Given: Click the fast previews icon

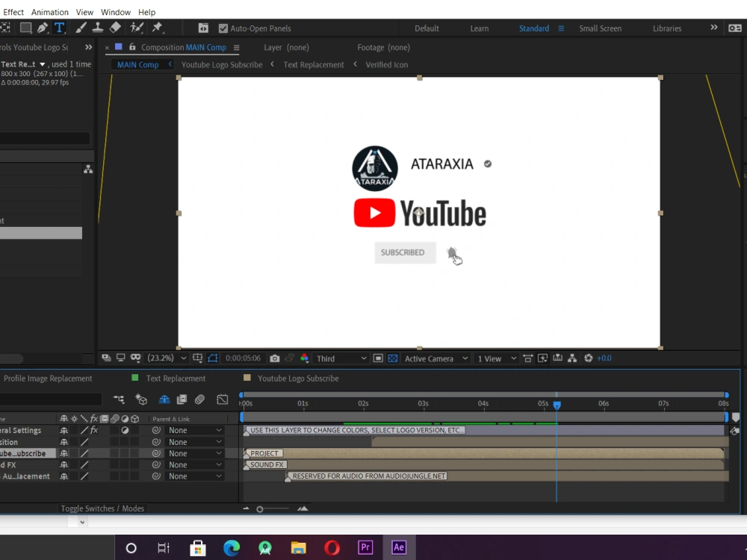Looking at the screenshot, I should click(542, 358).
